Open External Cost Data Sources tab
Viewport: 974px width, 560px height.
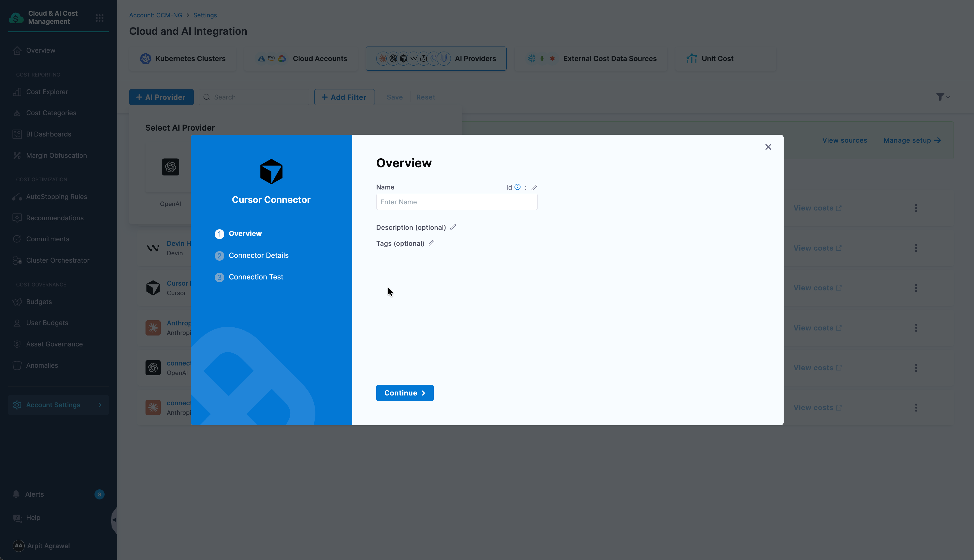[x=591, y=59]
